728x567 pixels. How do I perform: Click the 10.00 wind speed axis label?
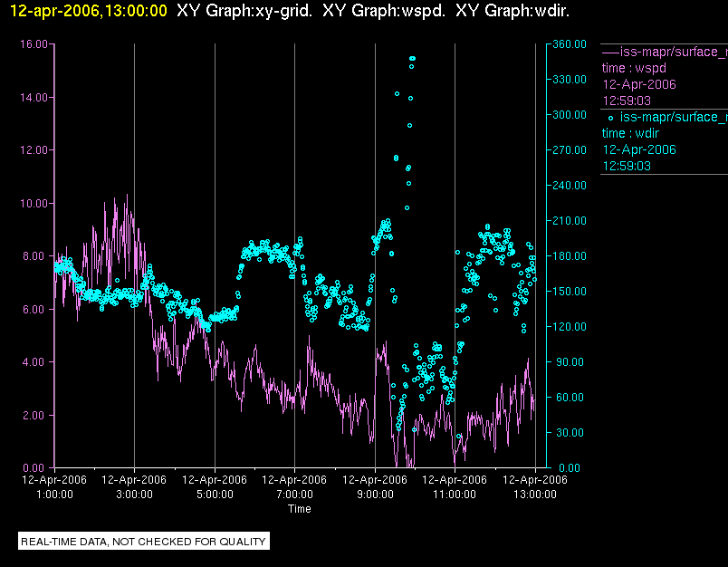[34, 204]
